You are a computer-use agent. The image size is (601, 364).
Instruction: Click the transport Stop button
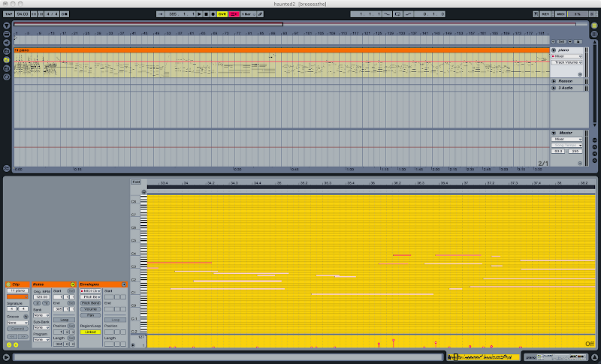(206, 14)
